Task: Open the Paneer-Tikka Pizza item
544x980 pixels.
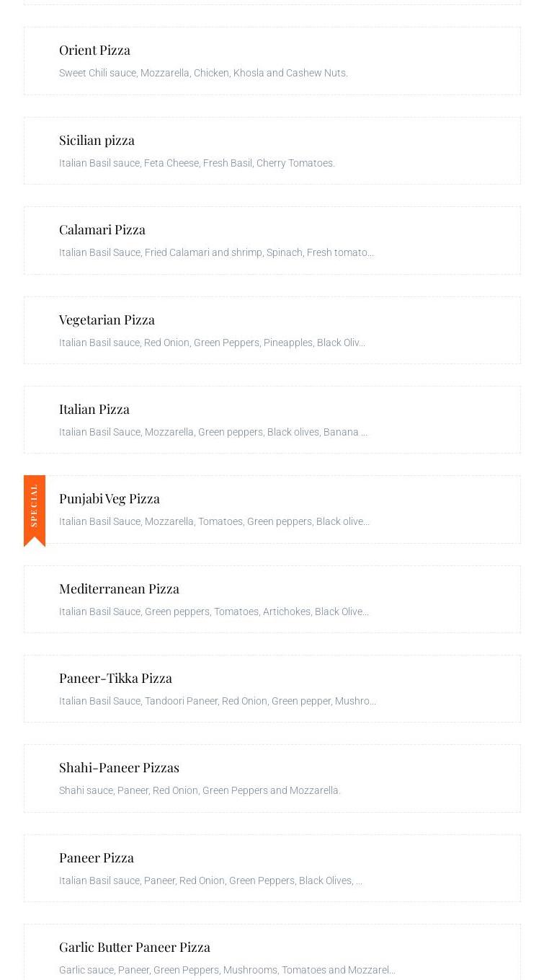Action: coord(115,678)
